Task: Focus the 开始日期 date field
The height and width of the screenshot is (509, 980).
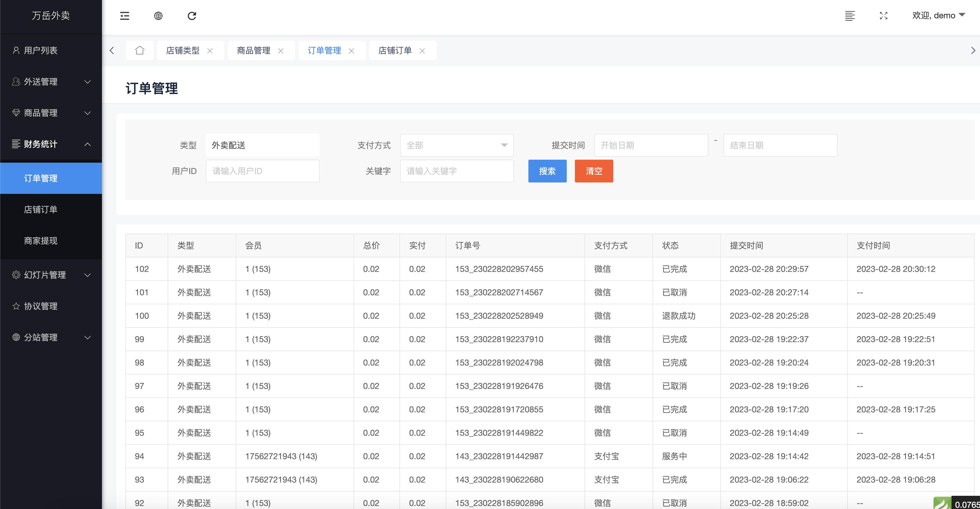Action: click(651, 145)
